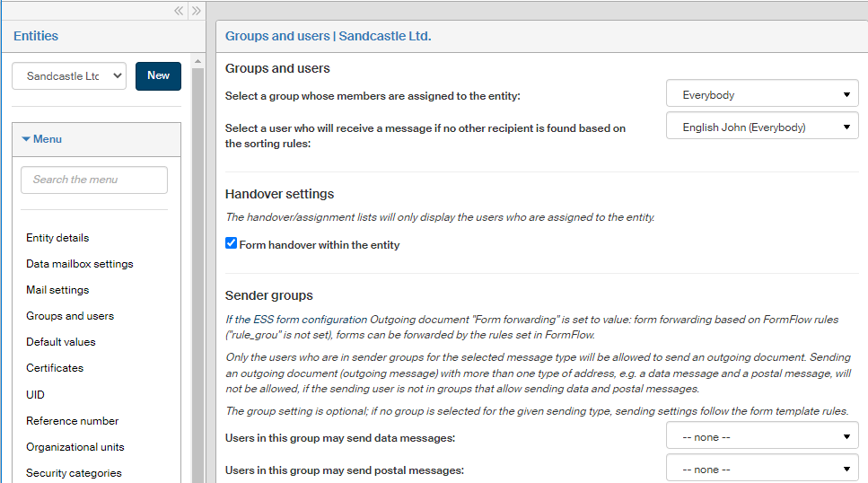This screenshot has height=483, width=868.
Task: Go to Data mailbox settings
Action: [79, 264]
